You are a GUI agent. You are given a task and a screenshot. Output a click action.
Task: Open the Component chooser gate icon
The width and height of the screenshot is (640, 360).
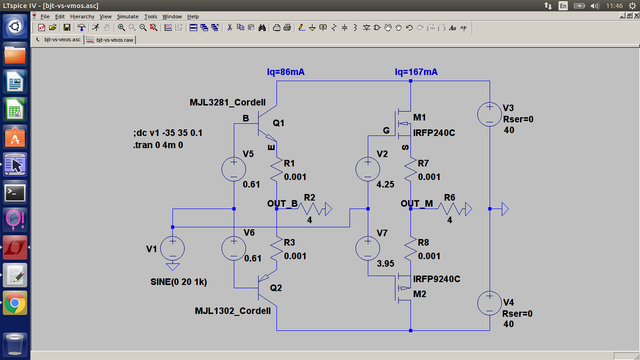(x=377, y=28)
